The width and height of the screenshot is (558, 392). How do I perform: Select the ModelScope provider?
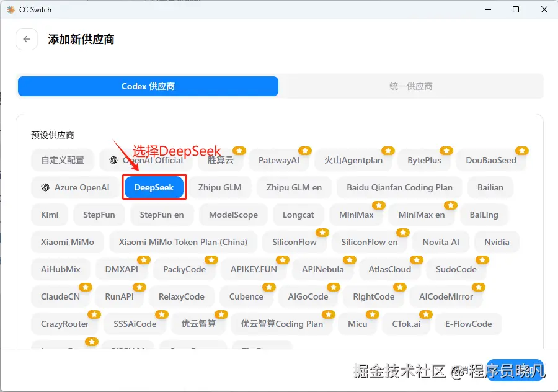[x=233, y=215]
